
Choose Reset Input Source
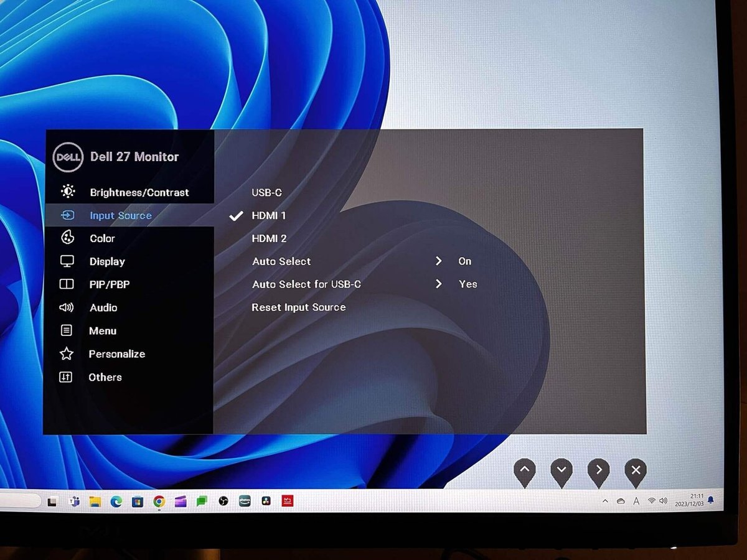299,307
